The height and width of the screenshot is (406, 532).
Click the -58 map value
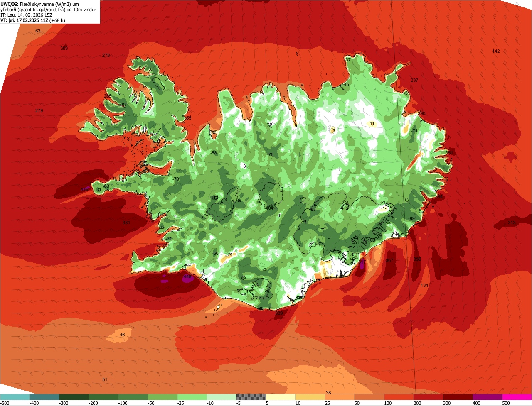214,153
